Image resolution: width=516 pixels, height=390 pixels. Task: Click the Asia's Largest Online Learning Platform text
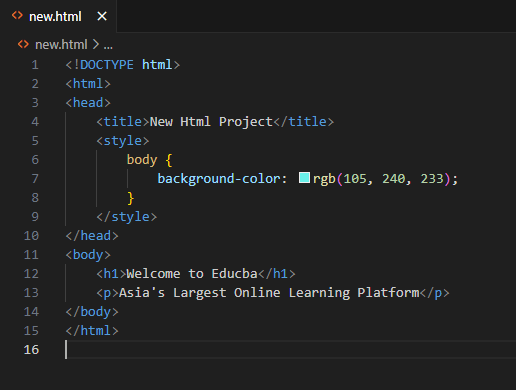coord(269,293)
